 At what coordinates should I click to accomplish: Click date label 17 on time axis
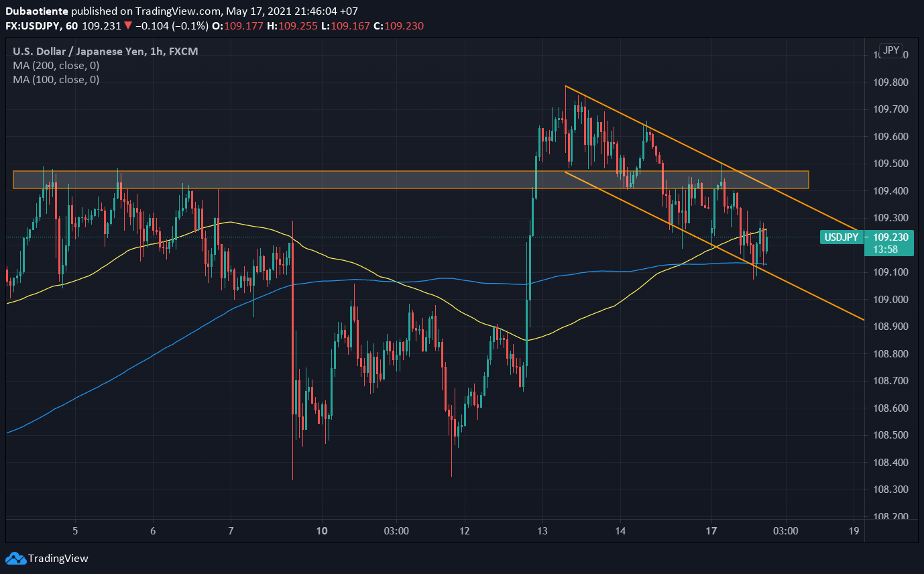pyautogui.click(x=711, y=530)
